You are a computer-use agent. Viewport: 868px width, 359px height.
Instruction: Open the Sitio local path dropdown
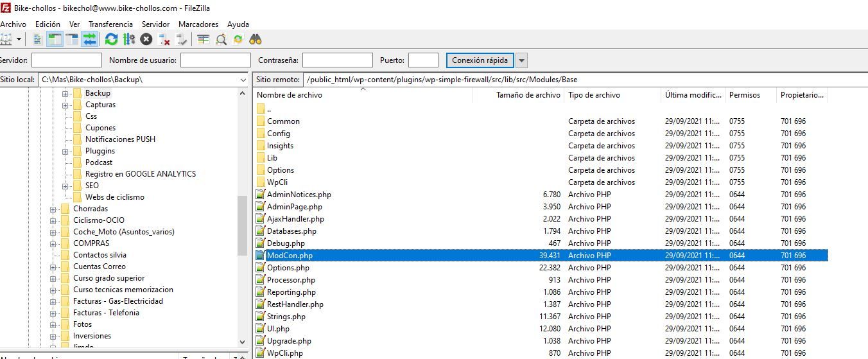(x=243, y=80)
